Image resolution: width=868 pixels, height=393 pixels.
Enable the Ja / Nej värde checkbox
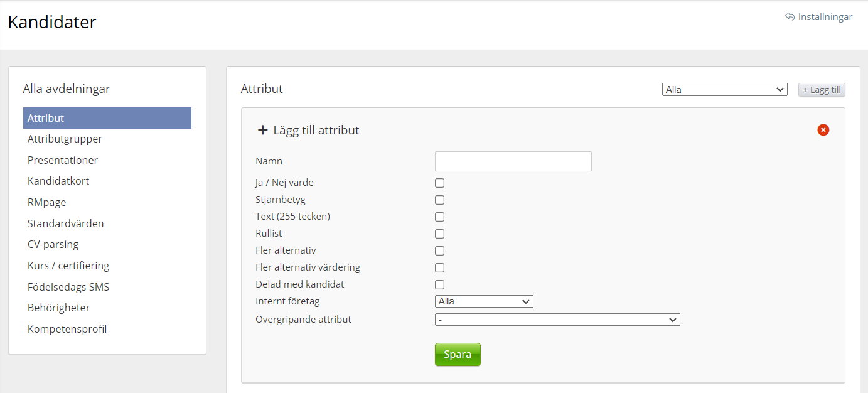point(440,183)
